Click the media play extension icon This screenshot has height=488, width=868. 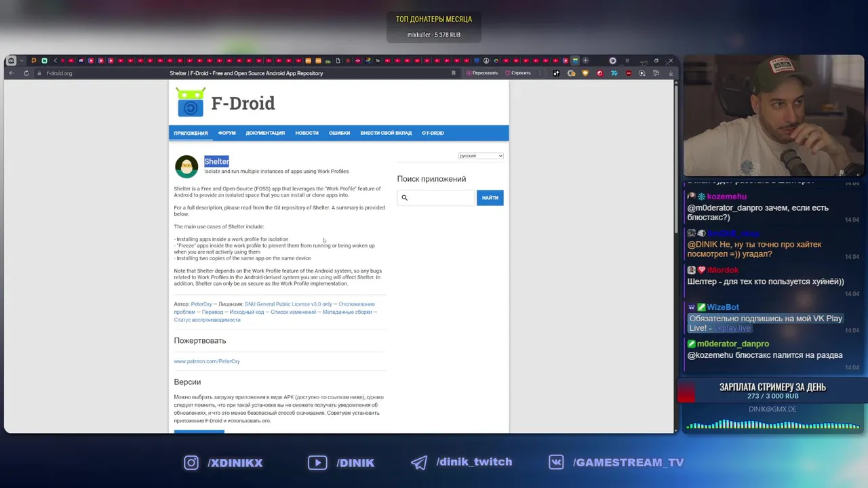642,73
